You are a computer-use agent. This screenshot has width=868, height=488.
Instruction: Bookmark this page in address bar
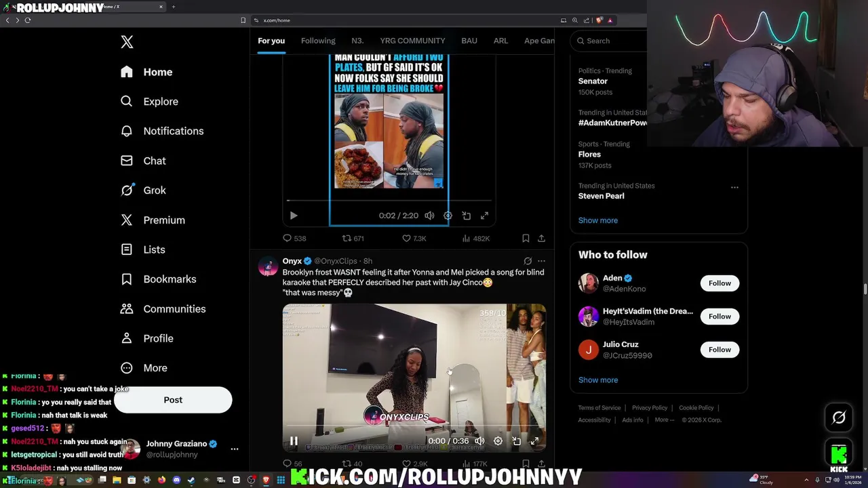tap(243, 20)
